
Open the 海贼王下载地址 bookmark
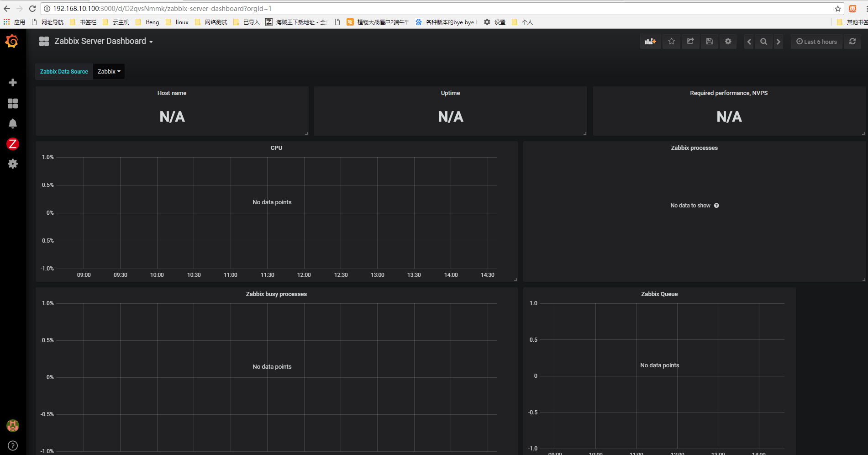[x=297, y=22]
